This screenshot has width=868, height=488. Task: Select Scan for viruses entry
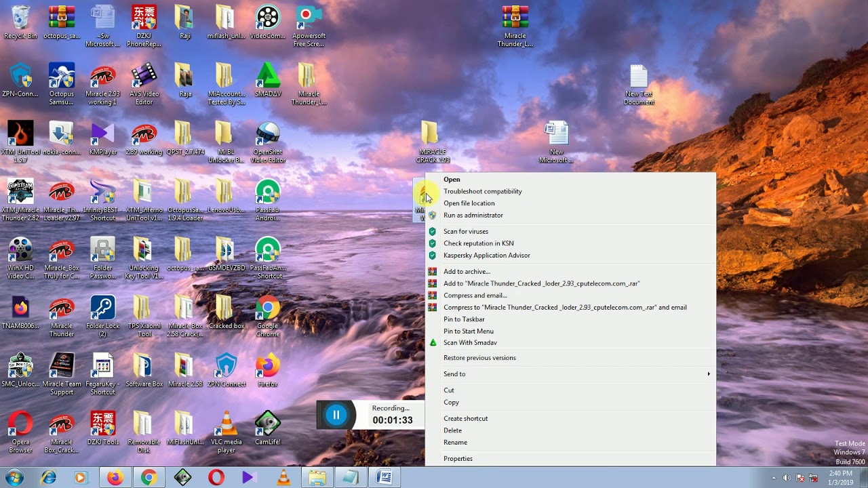pyautogui.click(x=570, y=232)
